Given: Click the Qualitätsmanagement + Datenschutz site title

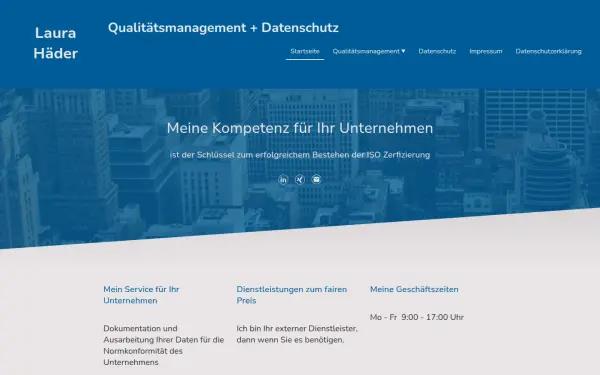Looking at the screenshot, I should click(223, 28).
